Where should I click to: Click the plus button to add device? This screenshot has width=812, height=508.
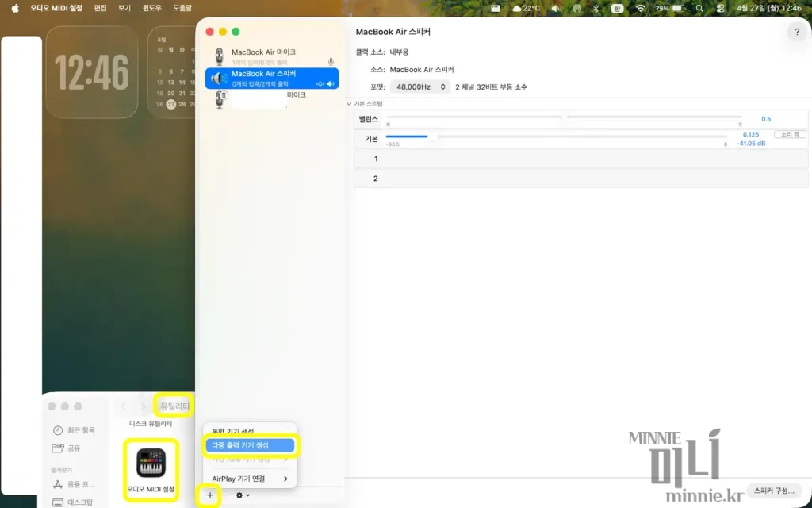209,495
